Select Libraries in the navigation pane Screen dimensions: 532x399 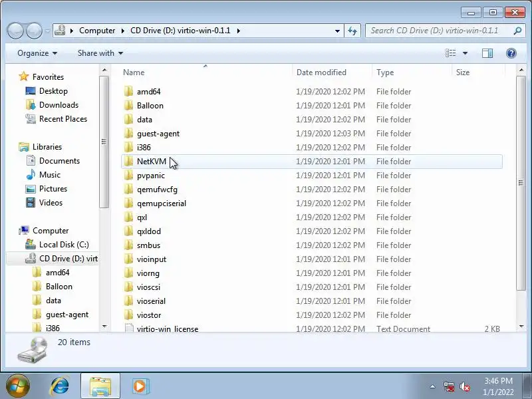pos(47,147)
